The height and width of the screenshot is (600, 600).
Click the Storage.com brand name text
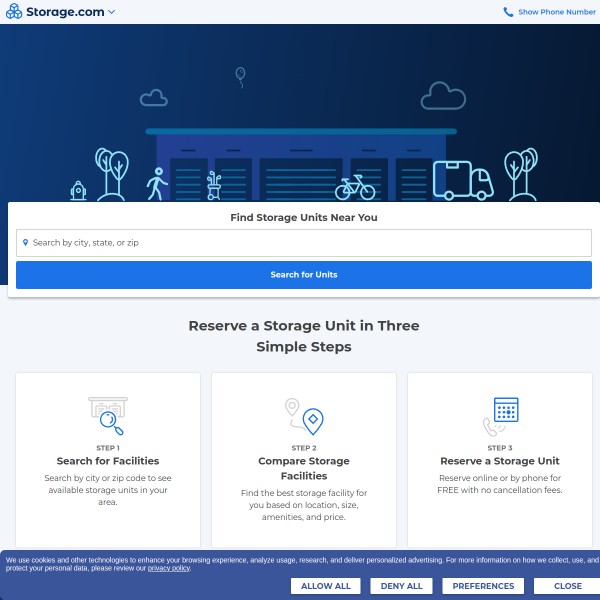point(65,12)
